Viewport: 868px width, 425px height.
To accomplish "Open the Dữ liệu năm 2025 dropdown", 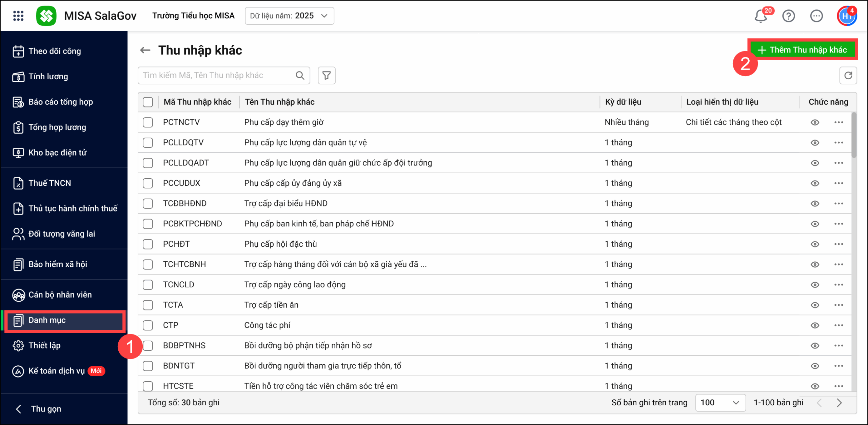I will pyautogui.click(x=289, y=16).
